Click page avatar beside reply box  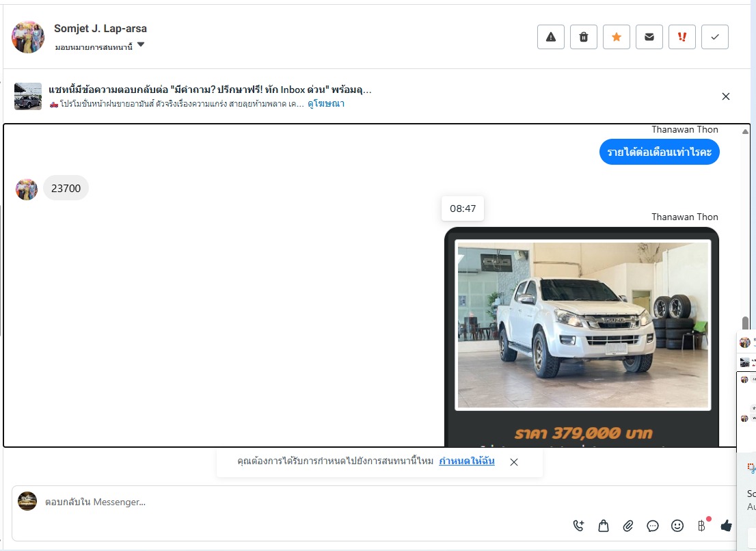pyautogui.click(x=27, y=501)
